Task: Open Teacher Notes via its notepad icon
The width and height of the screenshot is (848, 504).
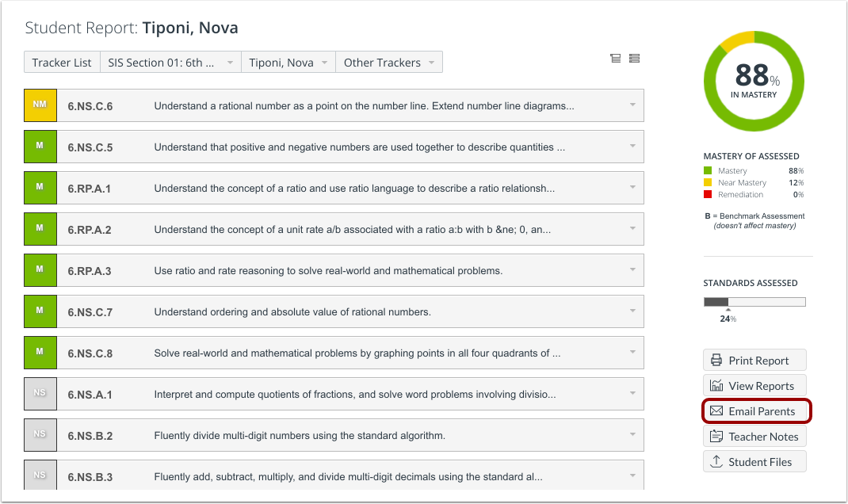Action: (x=717, y=436)
